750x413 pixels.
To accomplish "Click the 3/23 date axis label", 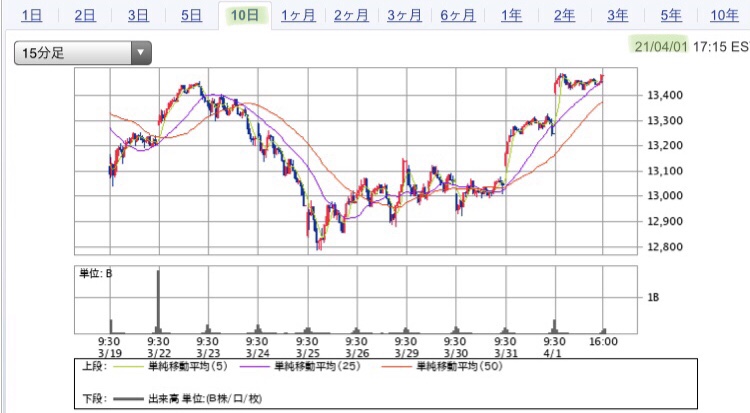I will pos(209,354).
